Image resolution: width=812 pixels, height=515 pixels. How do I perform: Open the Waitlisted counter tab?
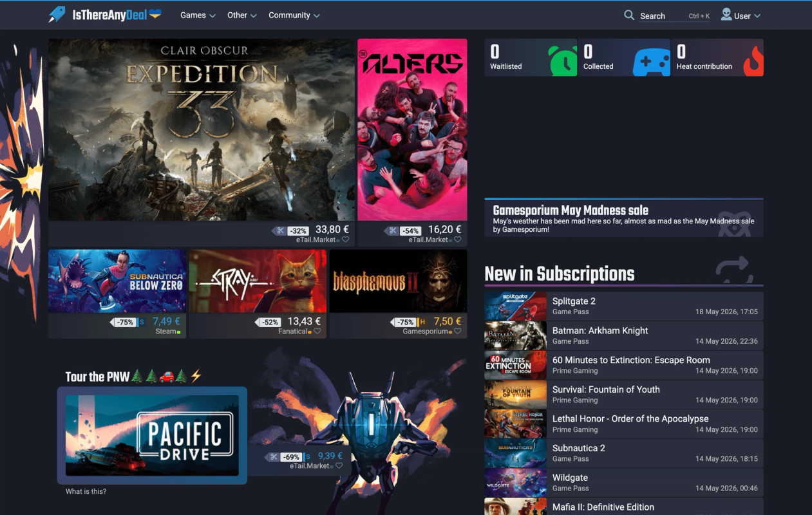coord(531,57)
